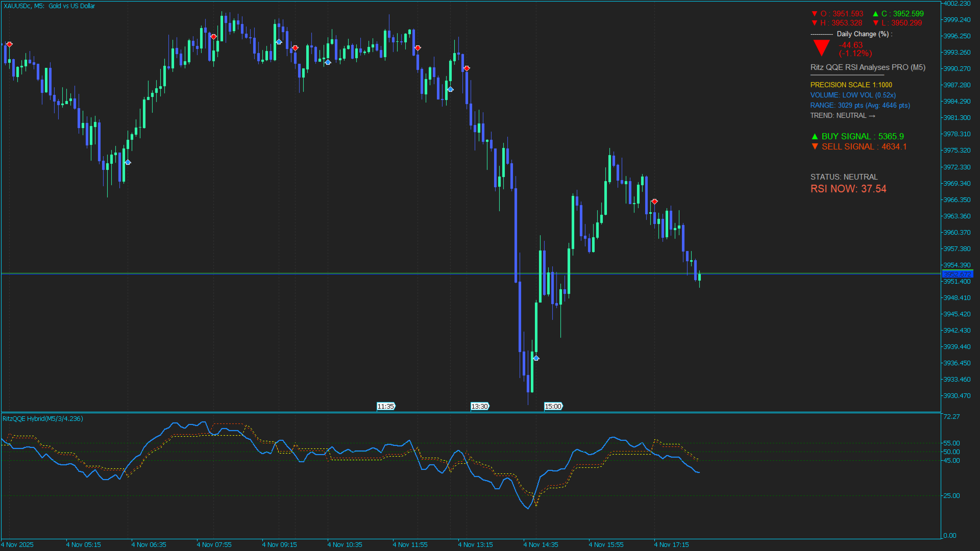Click the VOLUME: LOW VOL status line

point(853,95)
